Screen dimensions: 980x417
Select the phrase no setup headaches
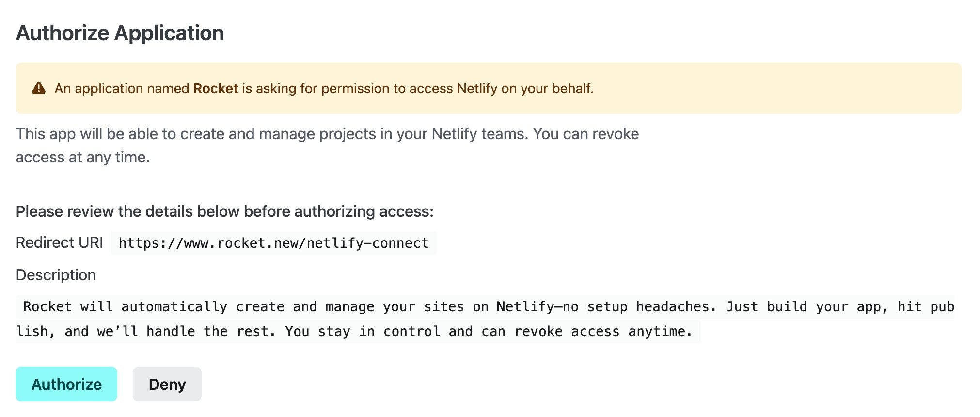point(635,306)
